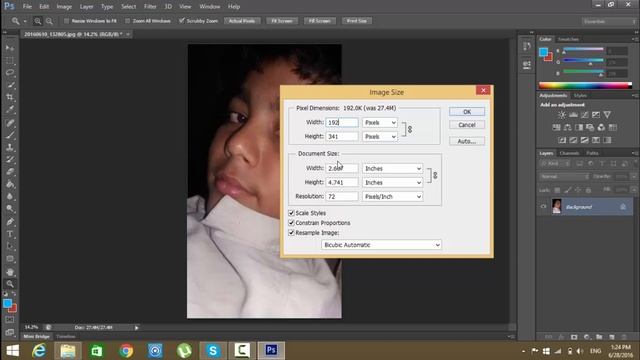Screen dimensions: 640x360
Task: Click the color spectrum ramp
Action: [x=585, y=85]
